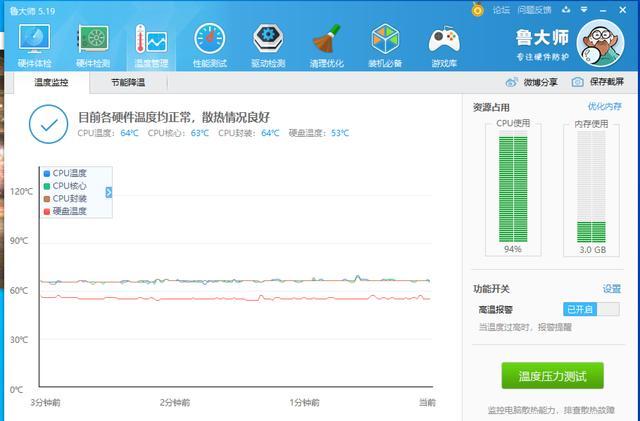Toggle CPU核心 series in chart legend
640x421 pixels.
pos(65,186)
